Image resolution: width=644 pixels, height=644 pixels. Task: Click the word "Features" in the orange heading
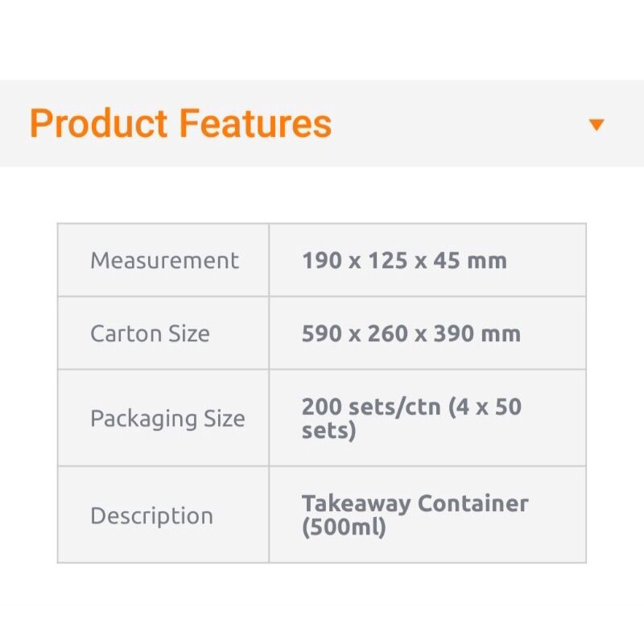pyautogui.click(x=255, y=124)
